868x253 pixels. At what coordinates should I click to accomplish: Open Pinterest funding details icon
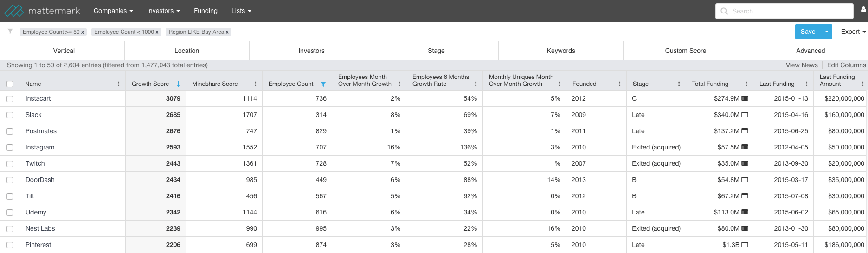745,245
